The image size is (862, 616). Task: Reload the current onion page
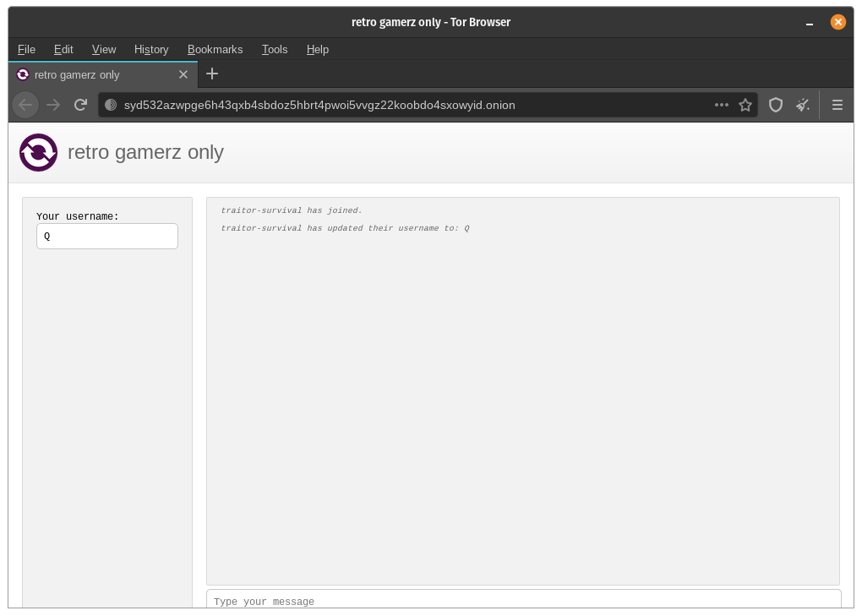coord(81,105)
